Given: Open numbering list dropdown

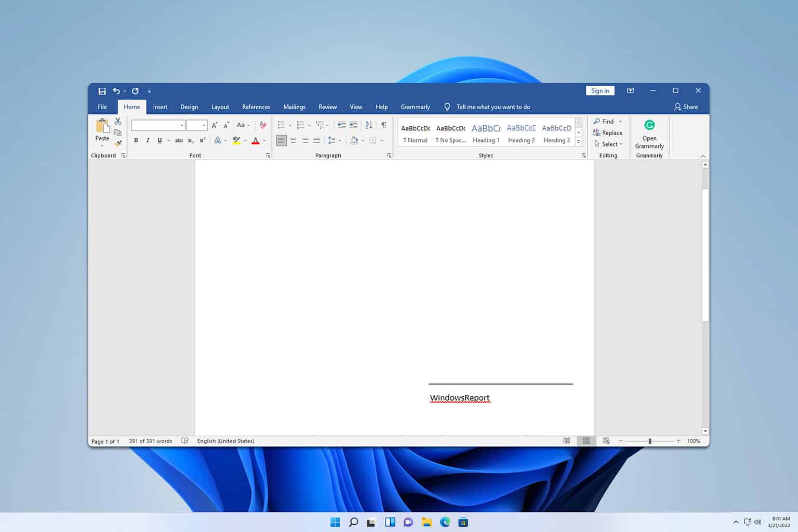Looking at the screenshot, I should pos(309,125).
